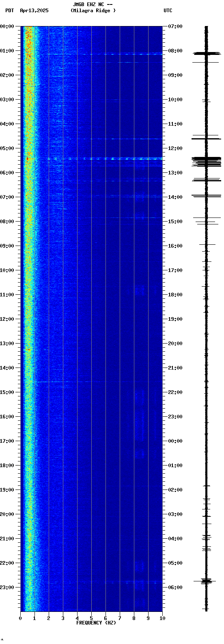Click the UTC axis "07:00" label
The height and width of the screenshot is (644, 224).
point(175,26)
